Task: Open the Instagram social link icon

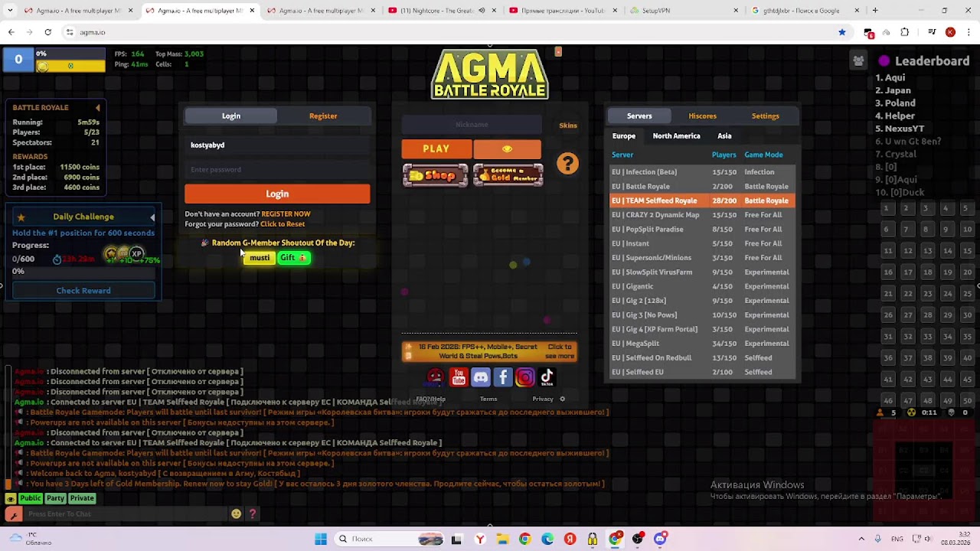Action: point(524,377)
